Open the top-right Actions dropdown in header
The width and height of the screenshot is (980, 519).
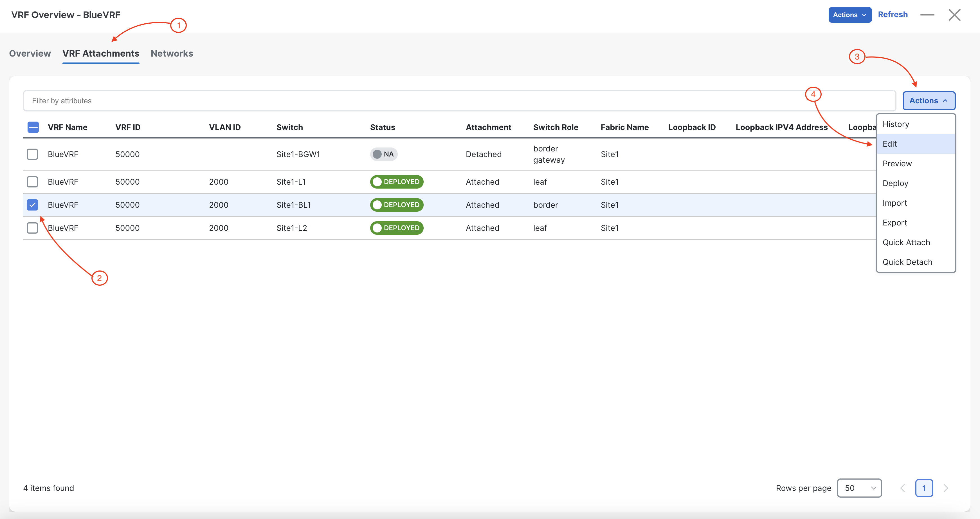850,15
